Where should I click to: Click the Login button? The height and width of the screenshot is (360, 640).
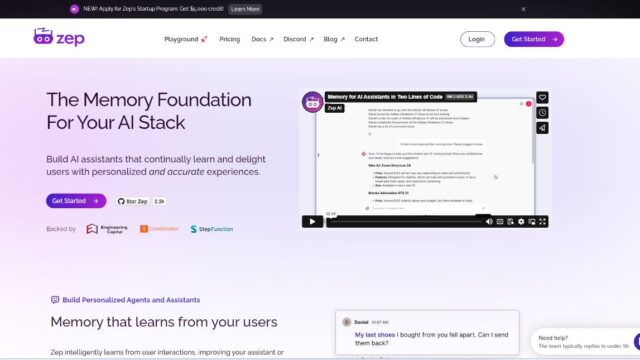click(477, 39)
